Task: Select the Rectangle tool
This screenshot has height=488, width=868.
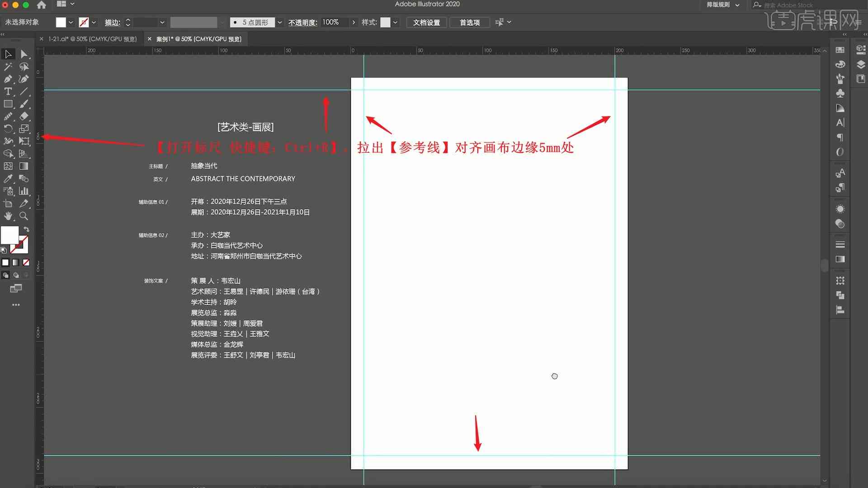Action: pyautogui.click(x=8, y=104)
